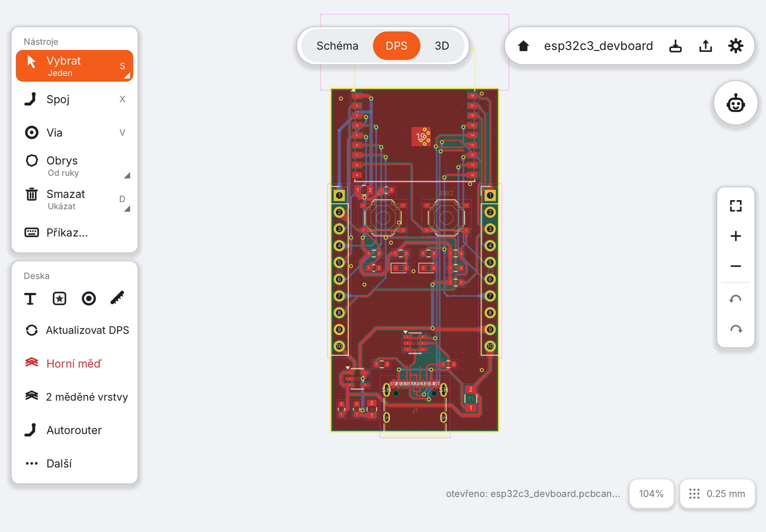
Task: Click the export upload icon
Action: click(x=705, y=46)
